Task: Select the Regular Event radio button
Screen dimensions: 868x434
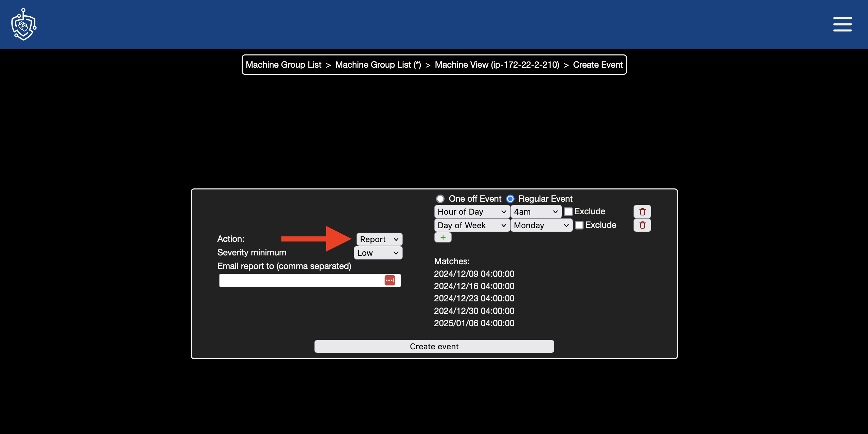Action: click(x=510, y=198)
